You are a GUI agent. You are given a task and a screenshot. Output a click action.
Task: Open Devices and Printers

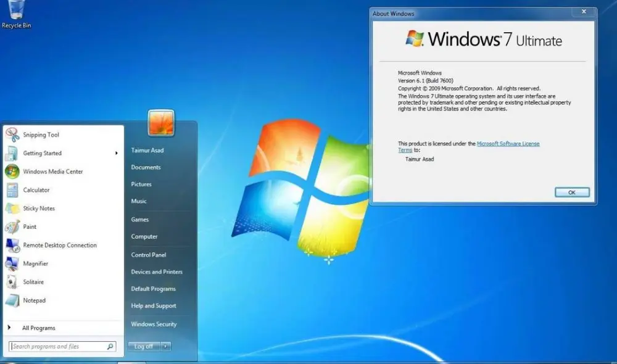[157, 271]
